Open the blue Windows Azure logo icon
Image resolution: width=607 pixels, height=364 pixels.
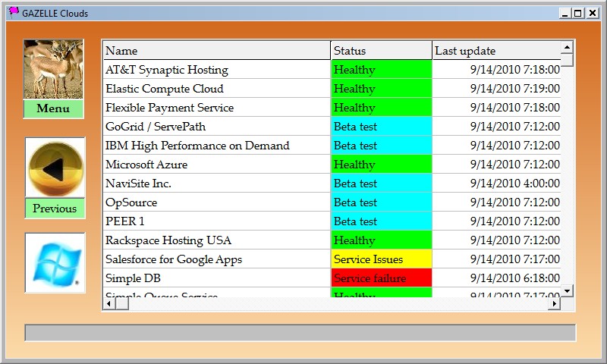point(55,262)
